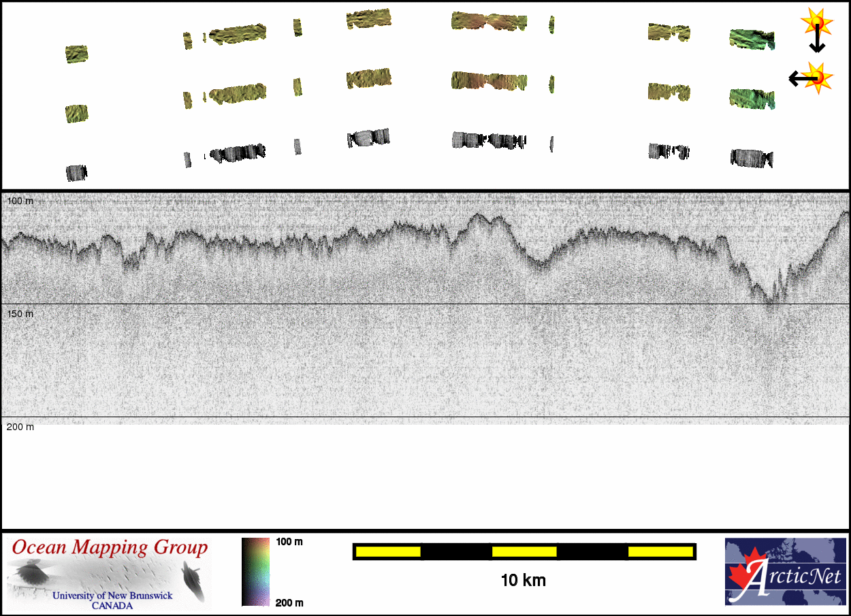Click the middle yellow scale bar segment
851x616 pixels.
pos(524,551)
